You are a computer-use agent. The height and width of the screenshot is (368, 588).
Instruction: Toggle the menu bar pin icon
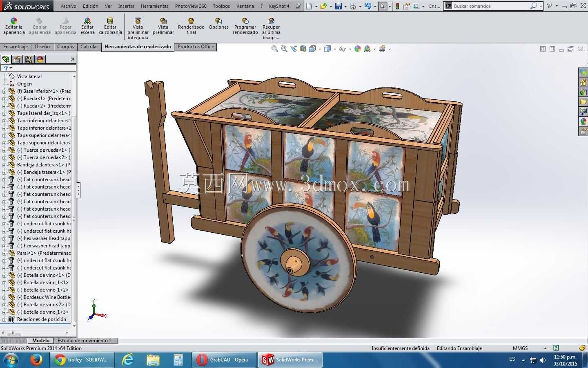(x=298, y=6)
